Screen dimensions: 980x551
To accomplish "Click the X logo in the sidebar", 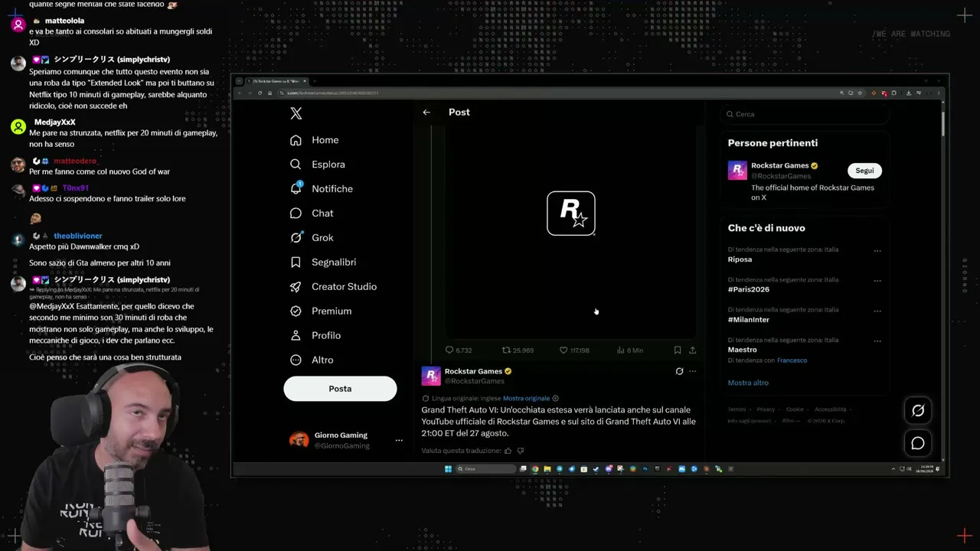I will pyautogui.click(x=296, y=113).
